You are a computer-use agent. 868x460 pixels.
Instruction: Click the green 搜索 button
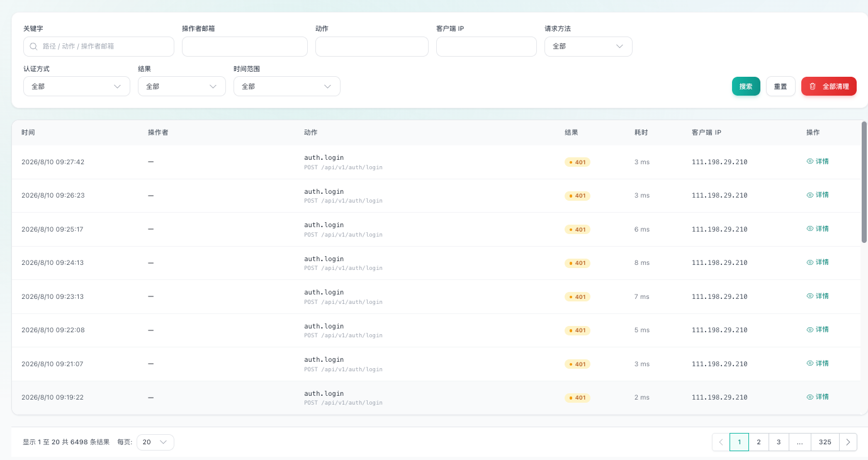pos(746,86)
